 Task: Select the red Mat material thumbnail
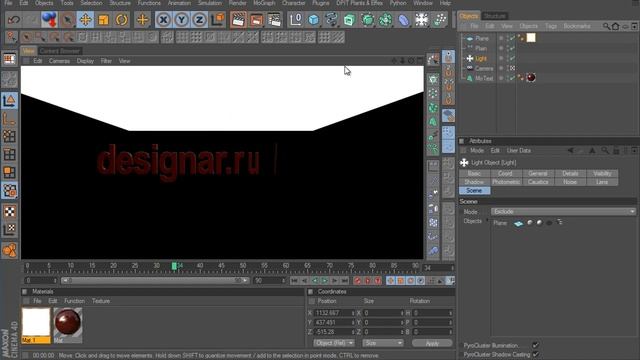pos(68,322)
